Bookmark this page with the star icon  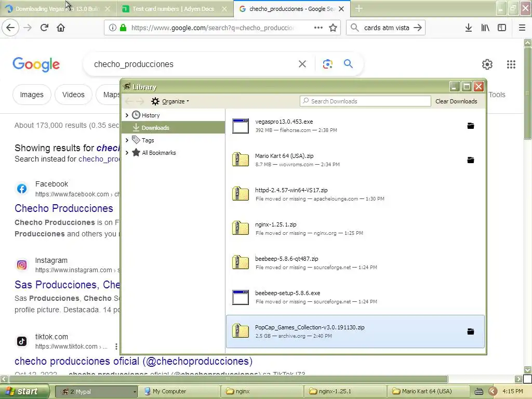click(x=333, y=28)
